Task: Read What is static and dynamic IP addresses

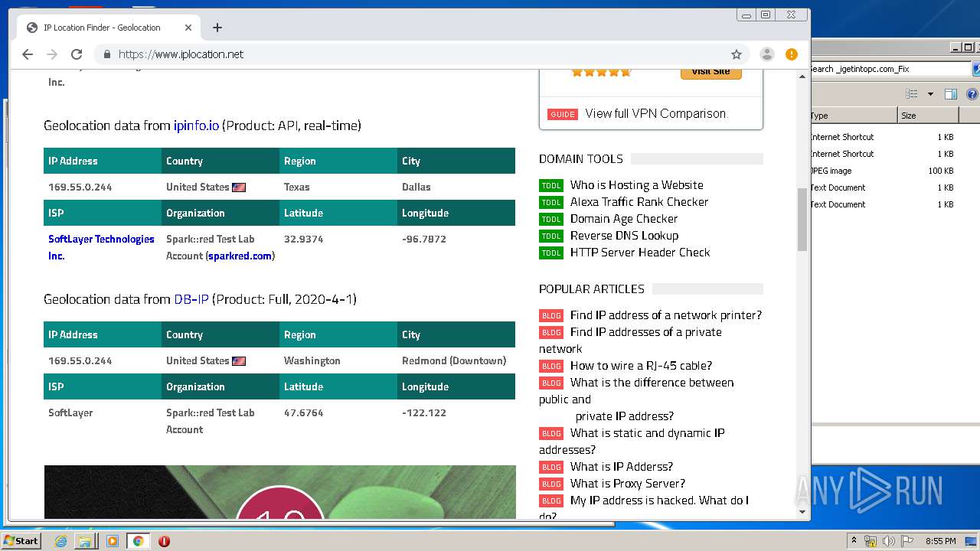Action: (x=632, y=442)
